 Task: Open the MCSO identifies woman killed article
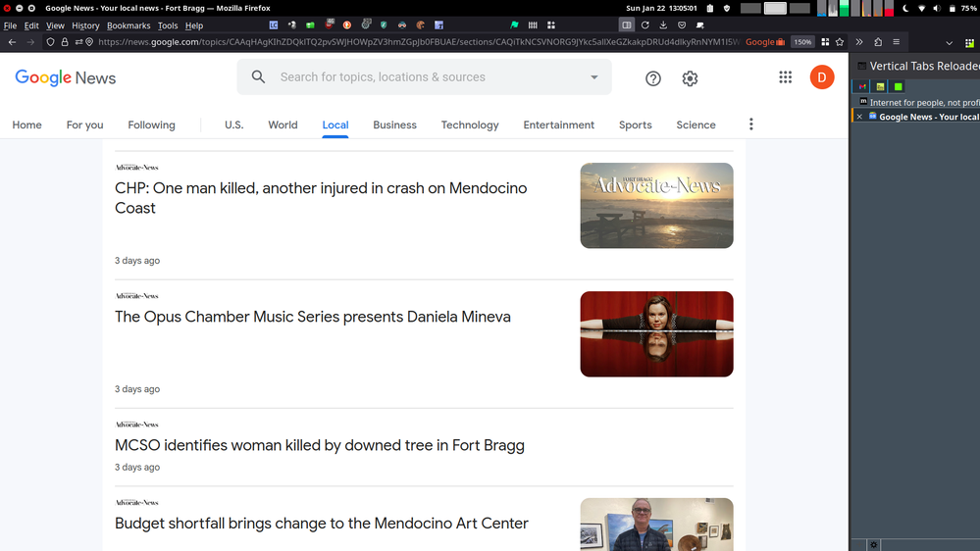point(319,445)
